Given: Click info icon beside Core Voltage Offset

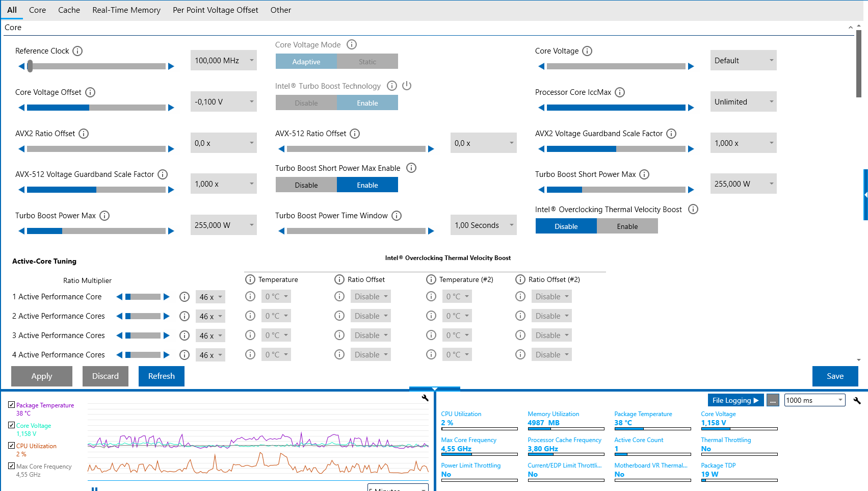Looking at the screenshot, I should (90, 92).
